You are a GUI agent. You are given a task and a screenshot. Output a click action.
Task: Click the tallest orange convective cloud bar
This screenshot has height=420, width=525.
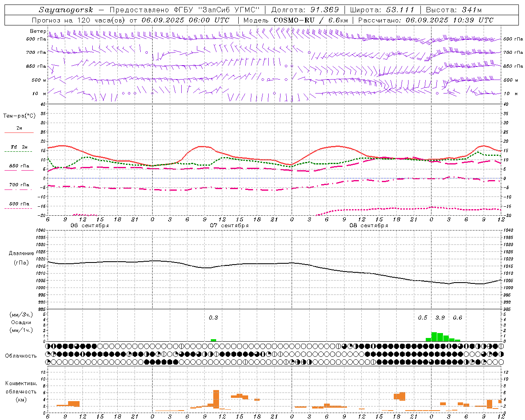point(216,399)
